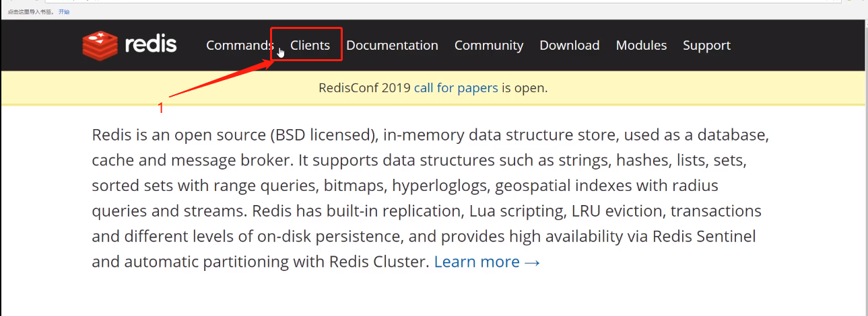
Task: Follow the call for papers link
Action: click(x=456, y=88)
